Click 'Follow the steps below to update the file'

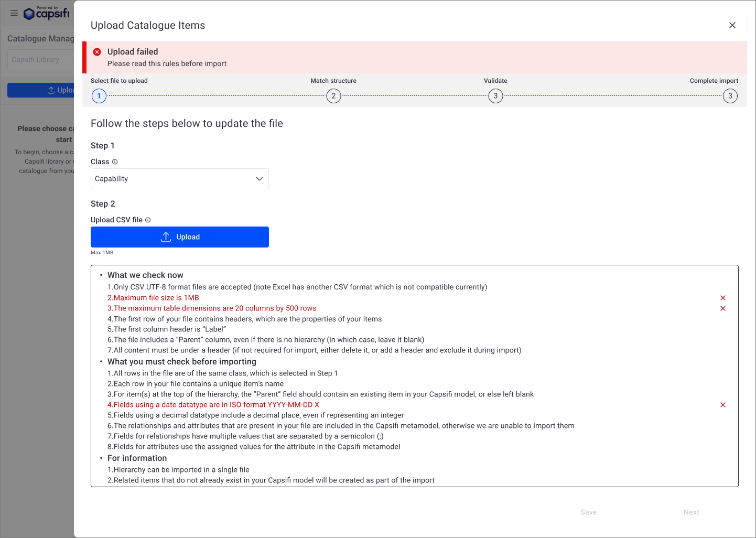tap(187, 123)
